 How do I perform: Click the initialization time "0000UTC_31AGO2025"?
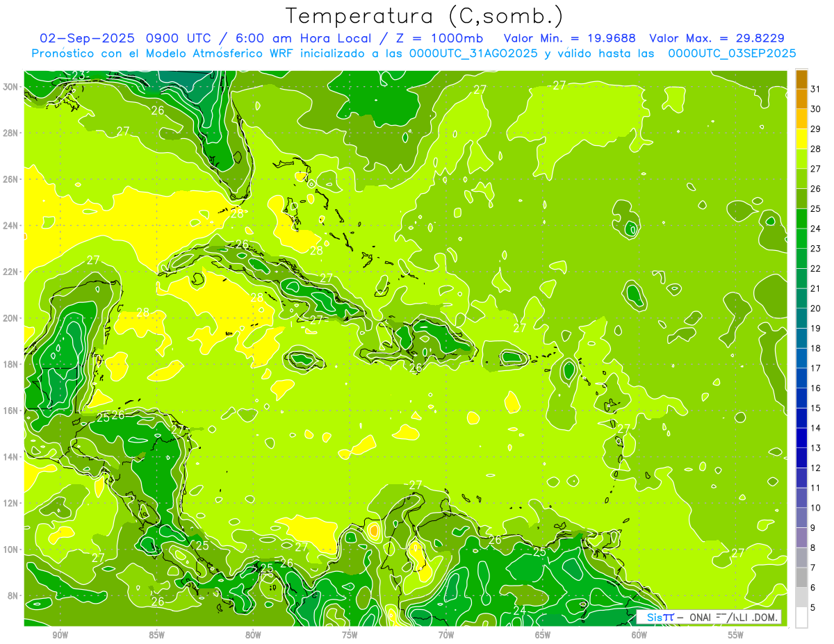coord(474,53)
